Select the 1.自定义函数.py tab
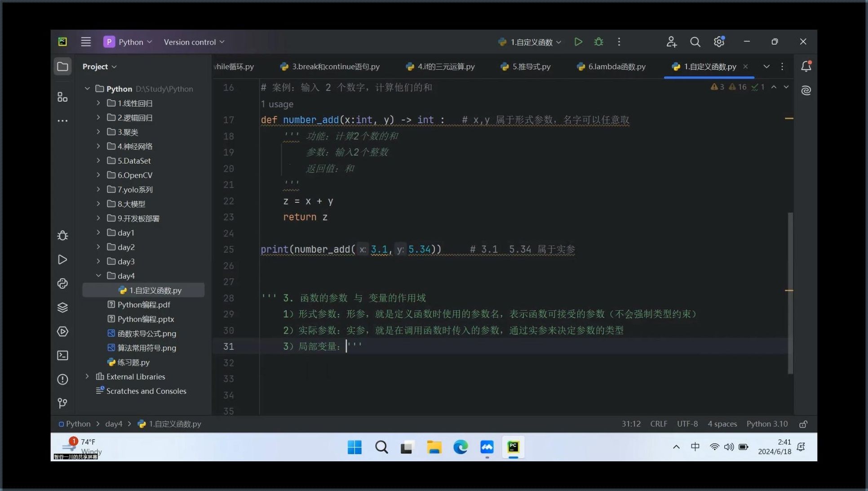This screenshot has height=491, width=868. (x=706, y=66)
